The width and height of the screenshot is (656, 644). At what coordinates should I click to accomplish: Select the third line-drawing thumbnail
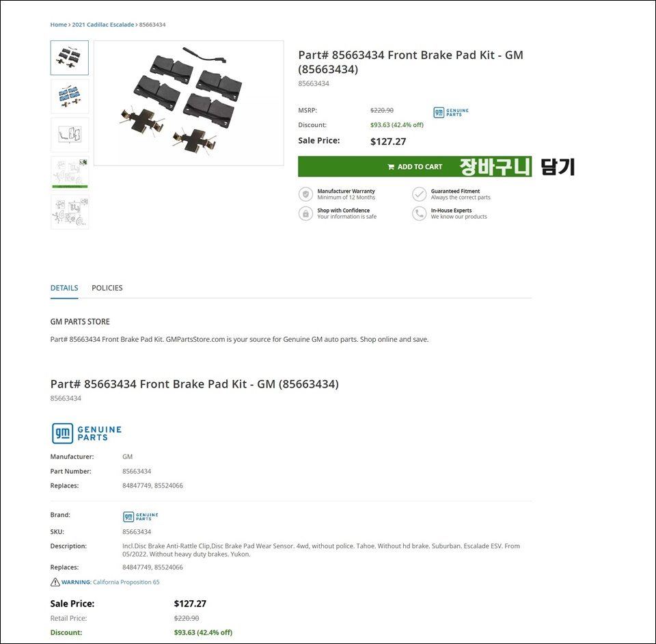70,135
